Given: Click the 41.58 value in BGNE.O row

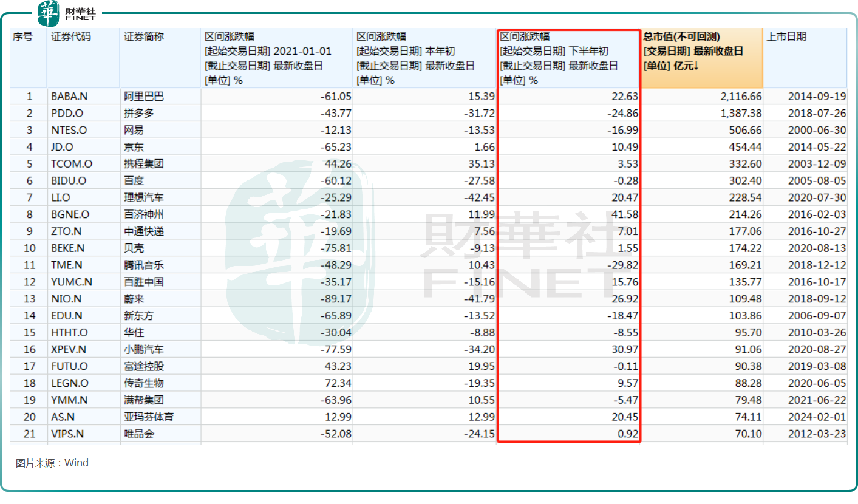Looking at the screenshot, I should (x=627, y=214).
